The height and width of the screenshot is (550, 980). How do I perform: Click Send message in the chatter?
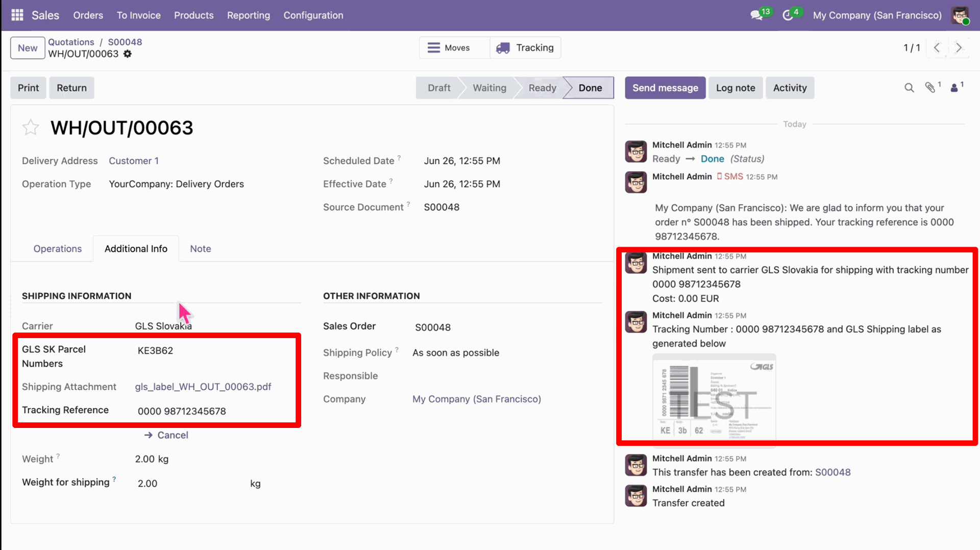tap(665, 88)
